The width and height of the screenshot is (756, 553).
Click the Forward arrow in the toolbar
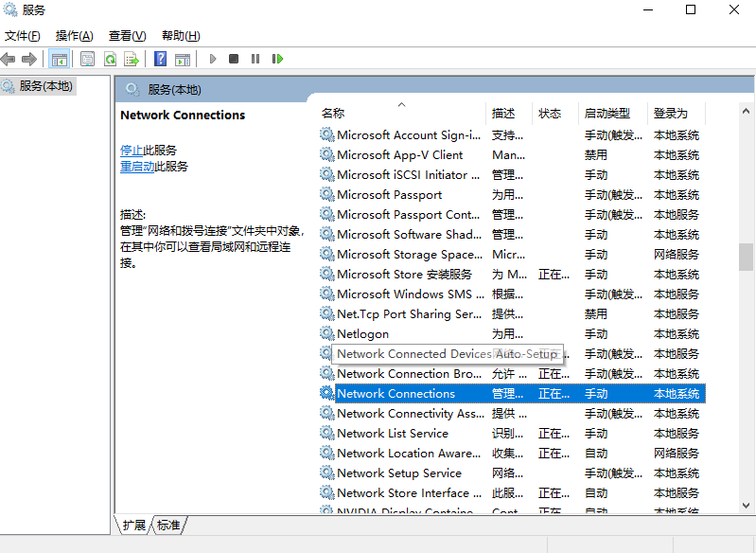pyautogui.click(x=29, y=59)
